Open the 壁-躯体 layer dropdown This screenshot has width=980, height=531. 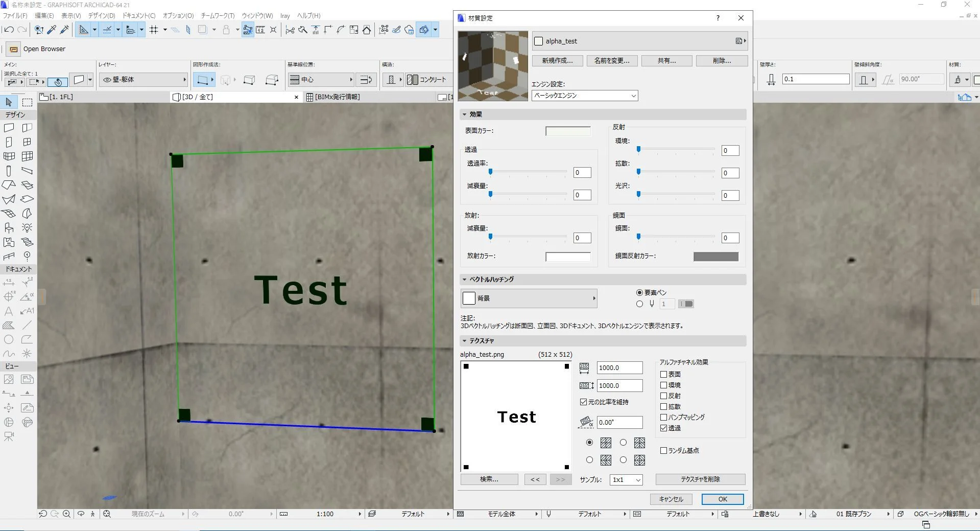pyautogui.click(x=144, y=80)
